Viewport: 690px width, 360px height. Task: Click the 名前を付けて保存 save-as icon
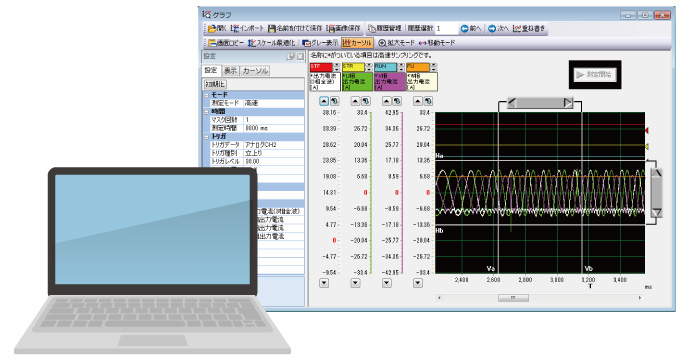click(272, 29)
